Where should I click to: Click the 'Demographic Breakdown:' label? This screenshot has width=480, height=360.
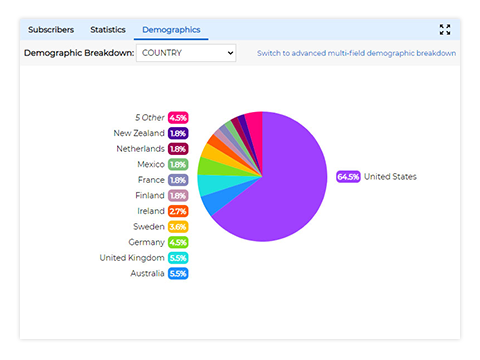(79, 53)
